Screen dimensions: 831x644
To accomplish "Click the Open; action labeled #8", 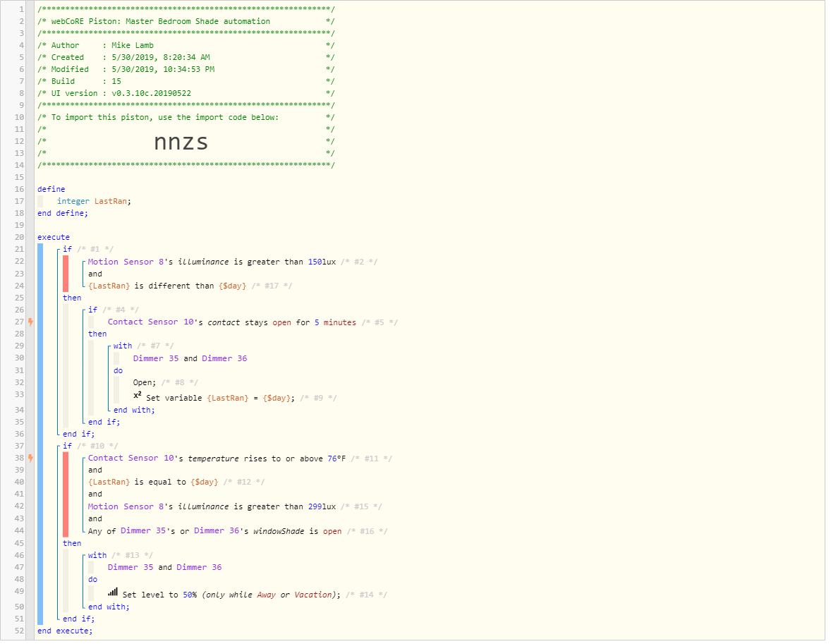I will (x=145, y=383).
